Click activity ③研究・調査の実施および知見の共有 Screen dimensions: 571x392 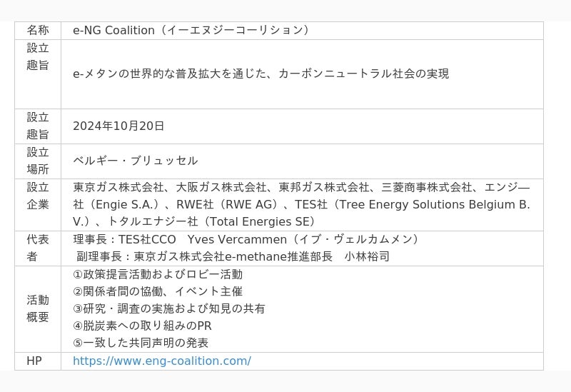point(169,308)
